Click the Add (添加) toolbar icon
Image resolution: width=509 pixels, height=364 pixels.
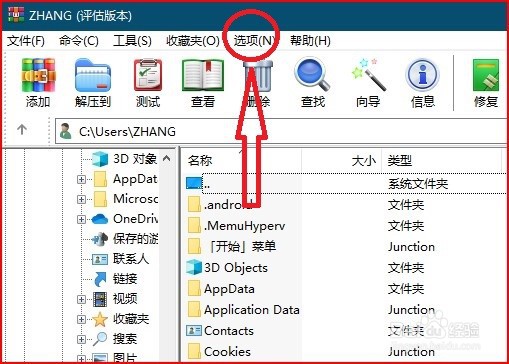click(x=38, y=75)
